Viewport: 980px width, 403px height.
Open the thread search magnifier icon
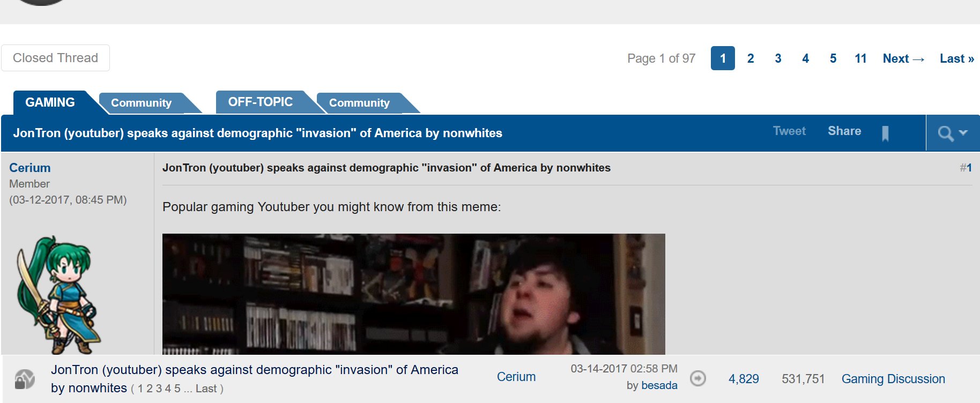[x=946, y=133]
